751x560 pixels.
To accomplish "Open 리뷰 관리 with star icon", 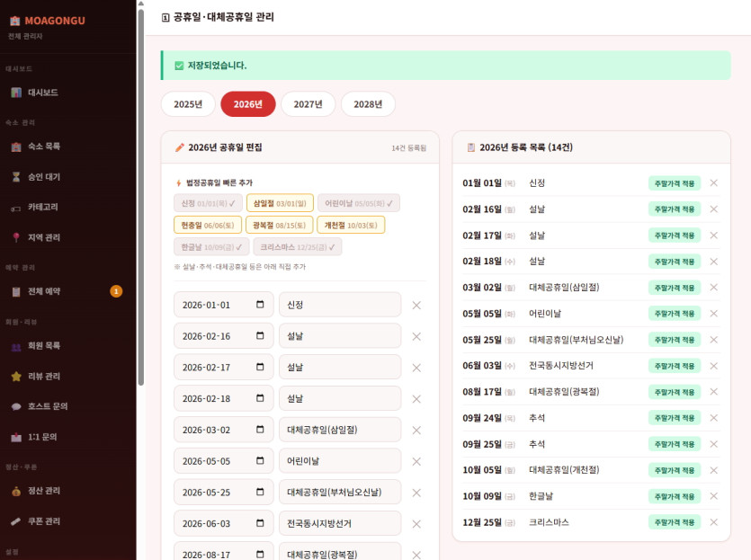I will pyautogui.click(x=44, y=376).
